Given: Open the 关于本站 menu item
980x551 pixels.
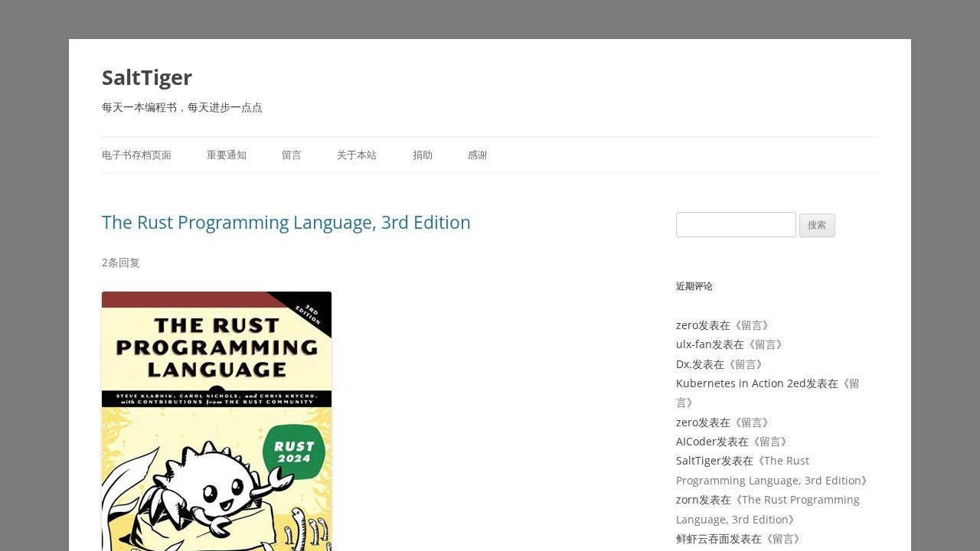Looking at the screenshot, I should coord(357,155).
